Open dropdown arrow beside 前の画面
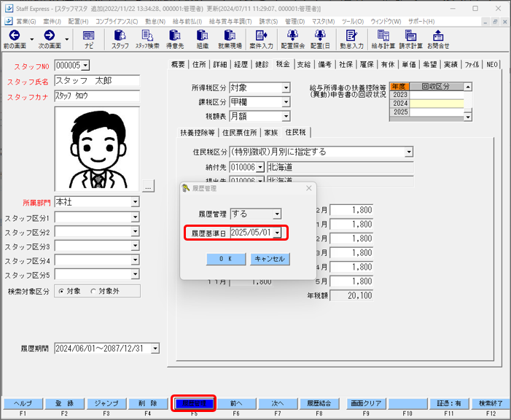 tap(31, 39)
